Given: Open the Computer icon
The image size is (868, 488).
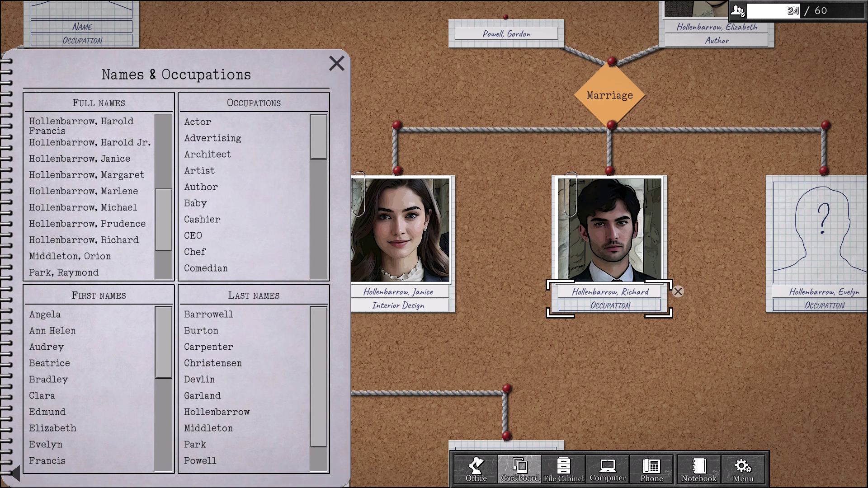Looking at the screenshot, I should [608, 469].
